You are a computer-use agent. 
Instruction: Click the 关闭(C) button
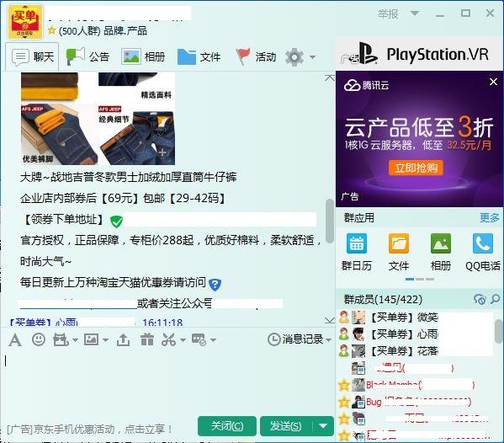click(227, 426)
